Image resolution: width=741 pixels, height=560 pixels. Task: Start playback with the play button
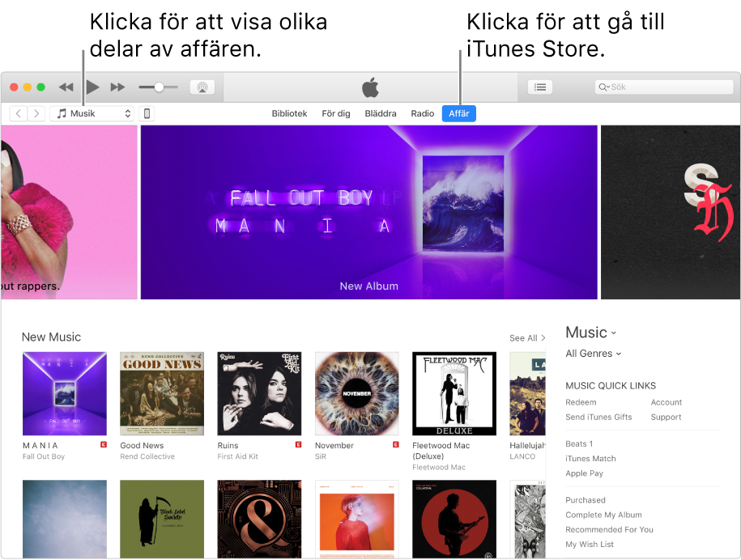[92, 87]
